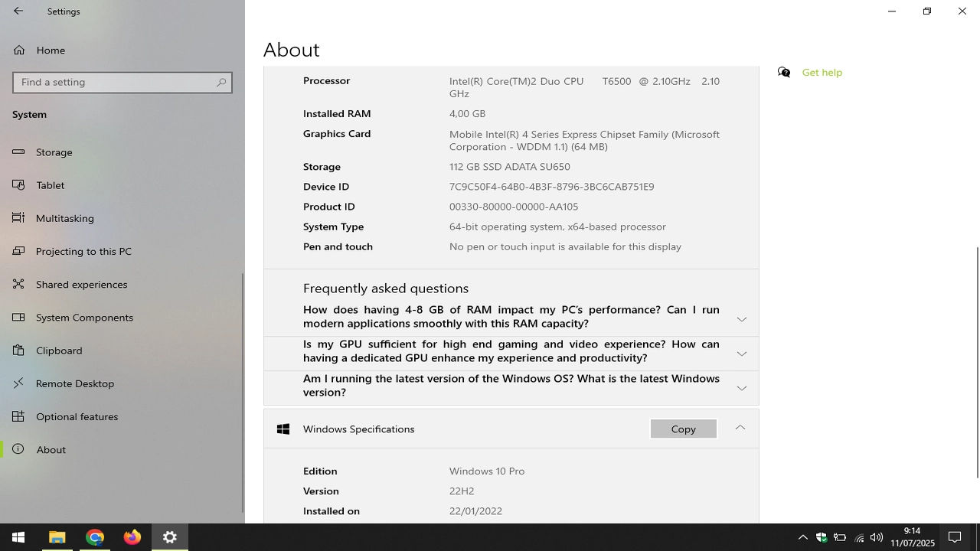
Task: Open Windows Security tray icon
Action: click(x=822, y=537)
